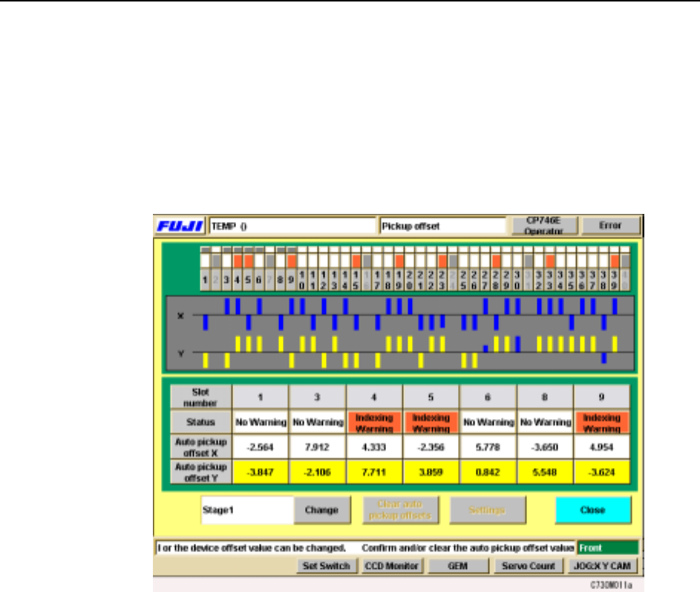Image resolution: width=700 pixels, height=592 pixels.
Task: Open GEM in bottom bar
Action: (x=457, y=566)
